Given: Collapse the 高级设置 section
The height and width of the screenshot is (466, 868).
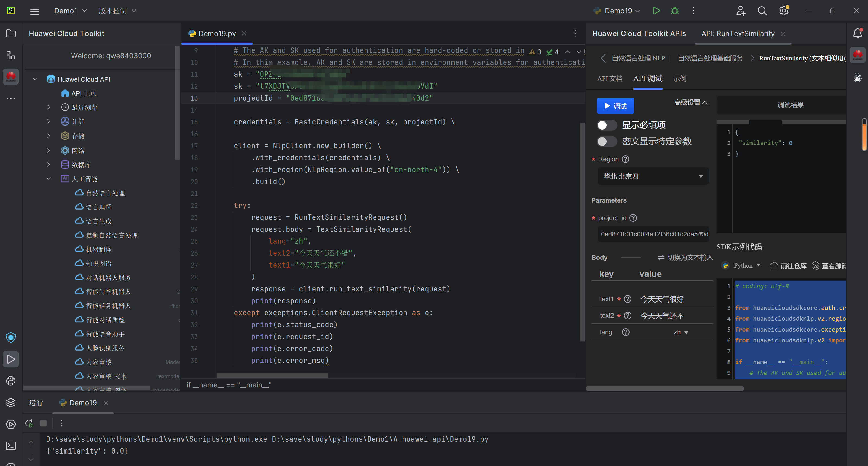Looking at the screenshot, I should coord(690,103).
